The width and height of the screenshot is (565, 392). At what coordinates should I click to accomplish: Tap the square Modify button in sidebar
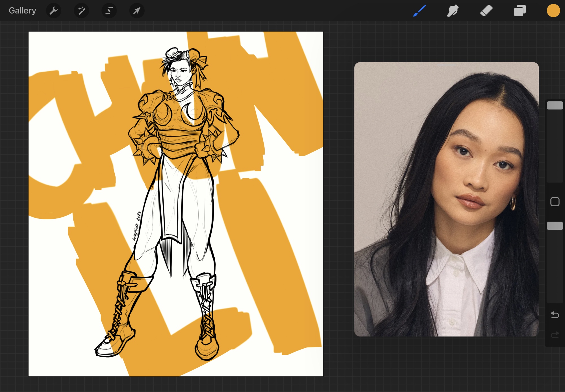(x=555, y=202)
